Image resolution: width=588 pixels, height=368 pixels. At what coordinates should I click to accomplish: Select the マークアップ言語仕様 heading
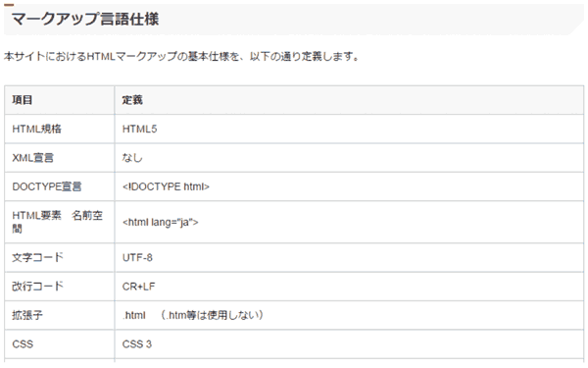pyautogui.click(x=85, y=19)
